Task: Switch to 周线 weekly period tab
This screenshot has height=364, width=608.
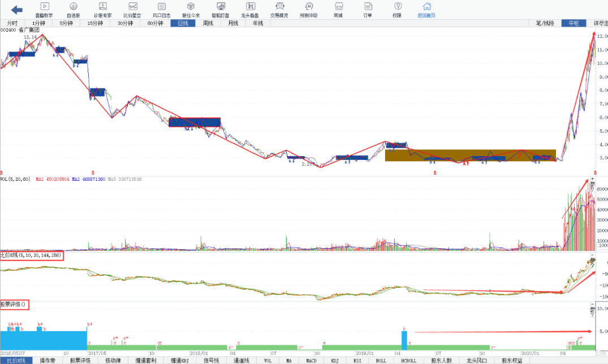Action: pos(208,23)
